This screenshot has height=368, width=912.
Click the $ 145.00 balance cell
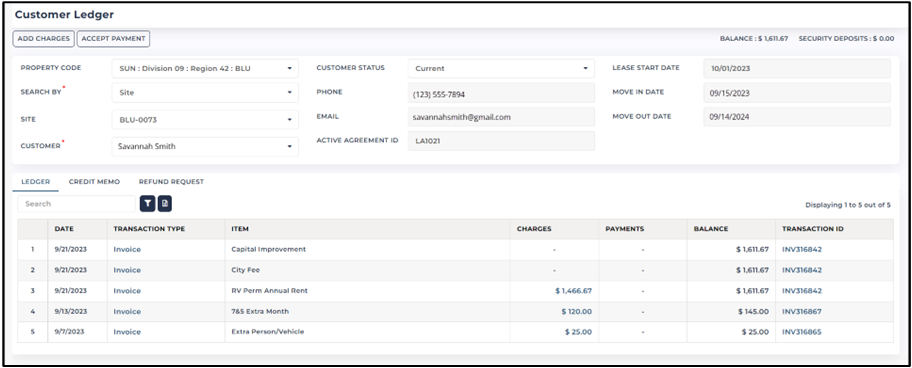731,312
